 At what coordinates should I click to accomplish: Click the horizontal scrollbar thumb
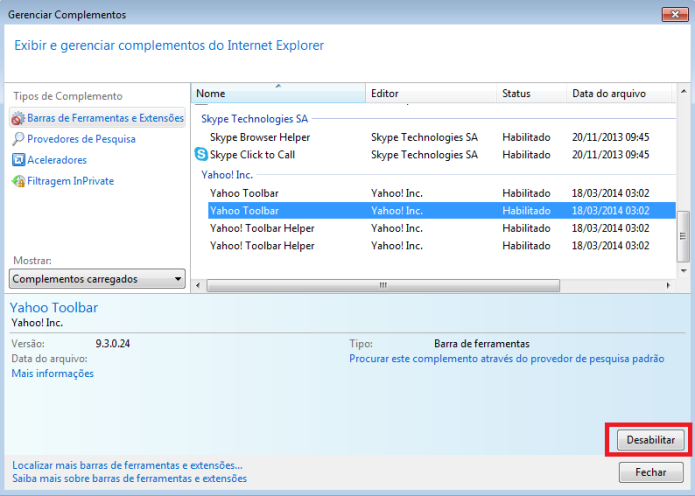coord(383,285)
